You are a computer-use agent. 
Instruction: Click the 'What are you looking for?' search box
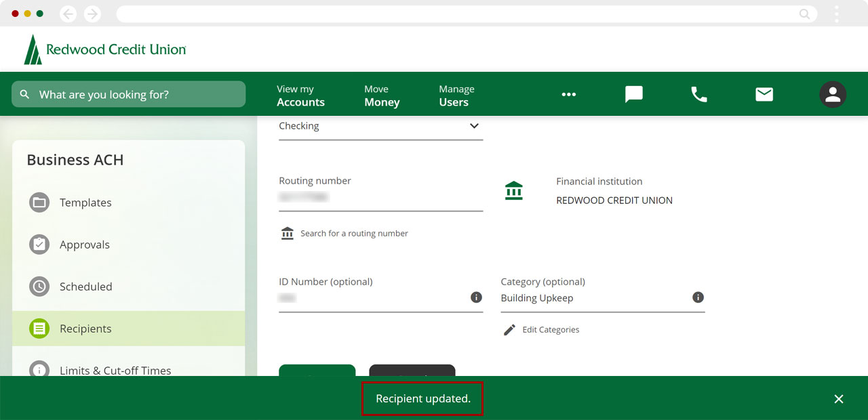click(x=128, y=94)
